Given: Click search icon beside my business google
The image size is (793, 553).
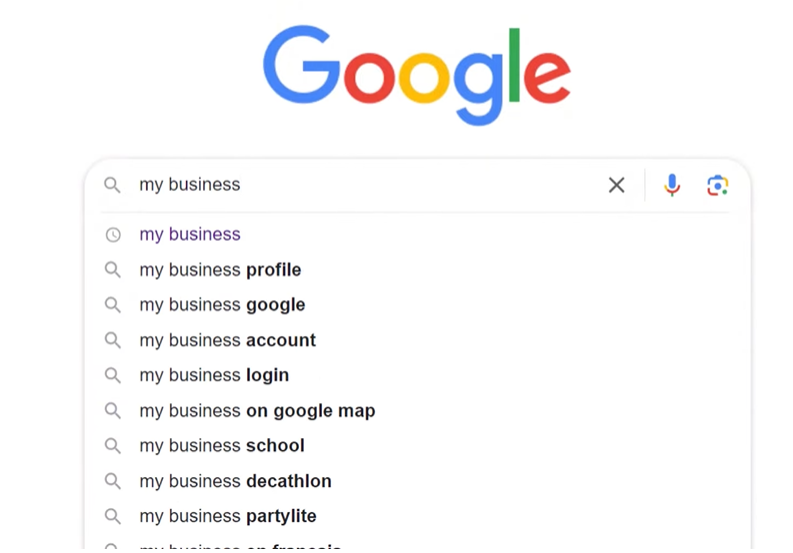Looking at the screenshot, I should coord(113,305).
